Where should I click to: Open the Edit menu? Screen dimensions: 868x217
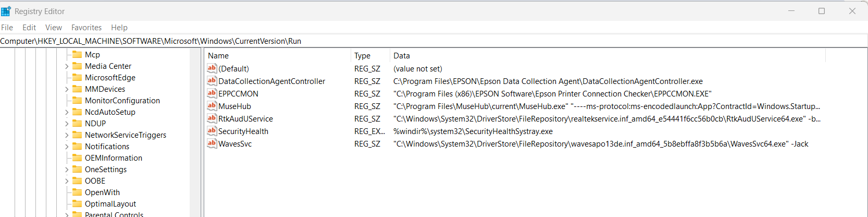coord(29,28)
